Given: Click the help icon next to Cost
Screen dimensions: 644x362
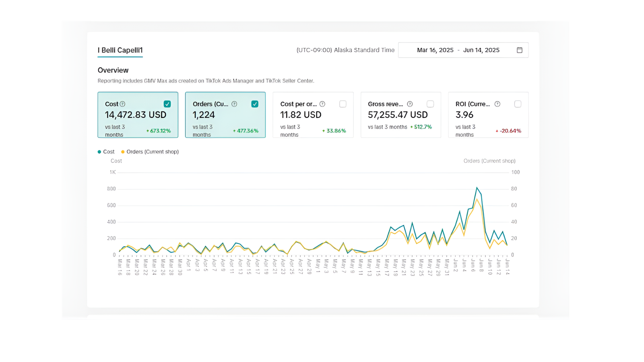Looking at the screenshot, I should pyautogui.click(x=122, y=104).
